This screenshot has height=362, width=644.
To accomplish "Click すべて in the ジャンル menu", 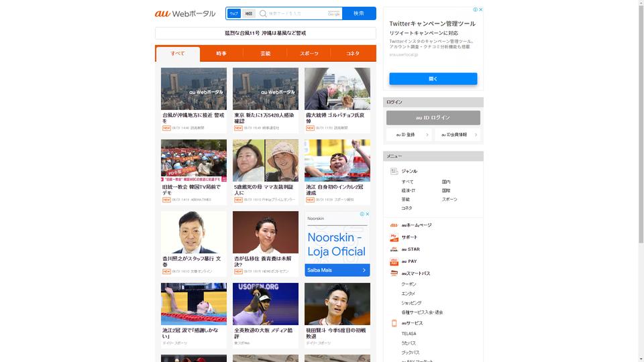I will coord(407,182).
